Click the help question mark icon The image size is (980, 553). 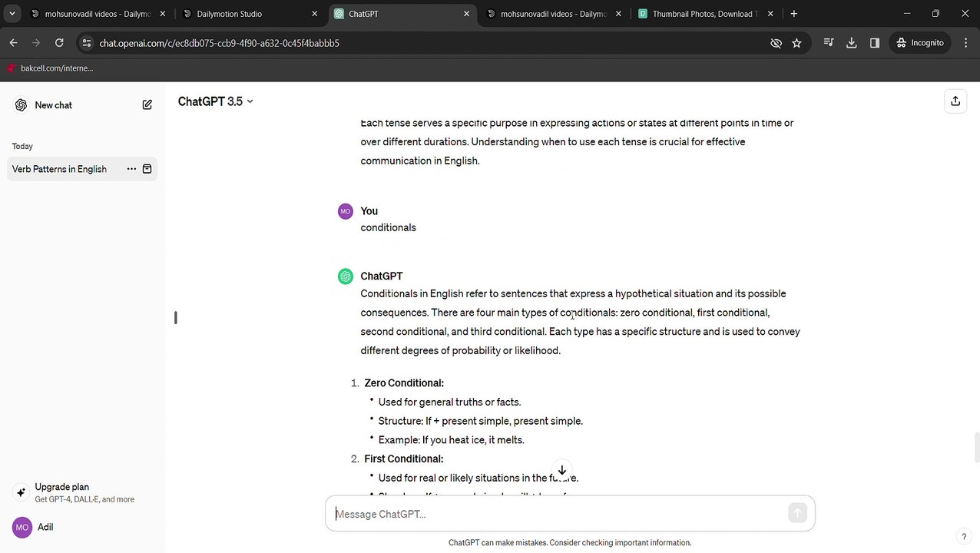[964, 537]
